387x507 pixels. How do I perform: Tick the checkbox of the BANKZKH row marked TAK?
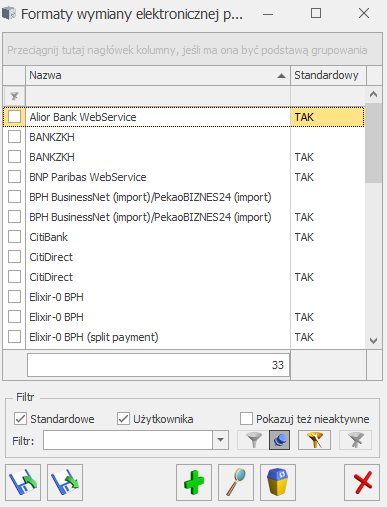(14, 157)
